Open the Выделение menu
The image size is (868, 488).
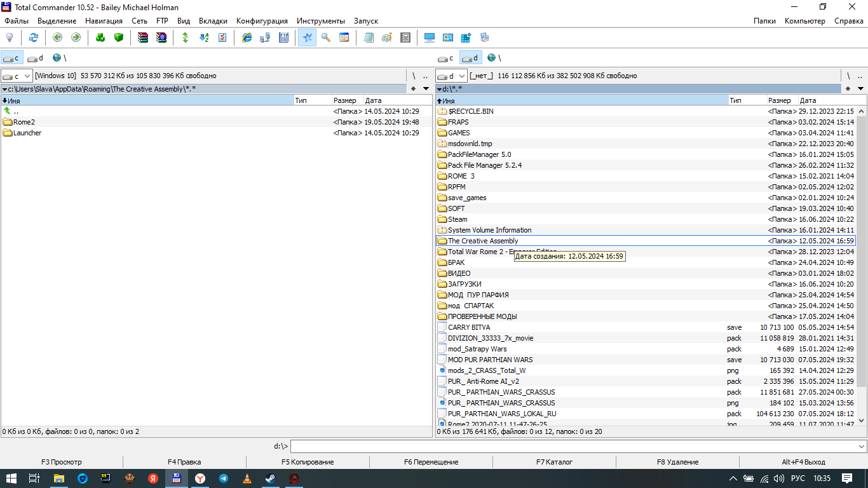coord(57,21)
